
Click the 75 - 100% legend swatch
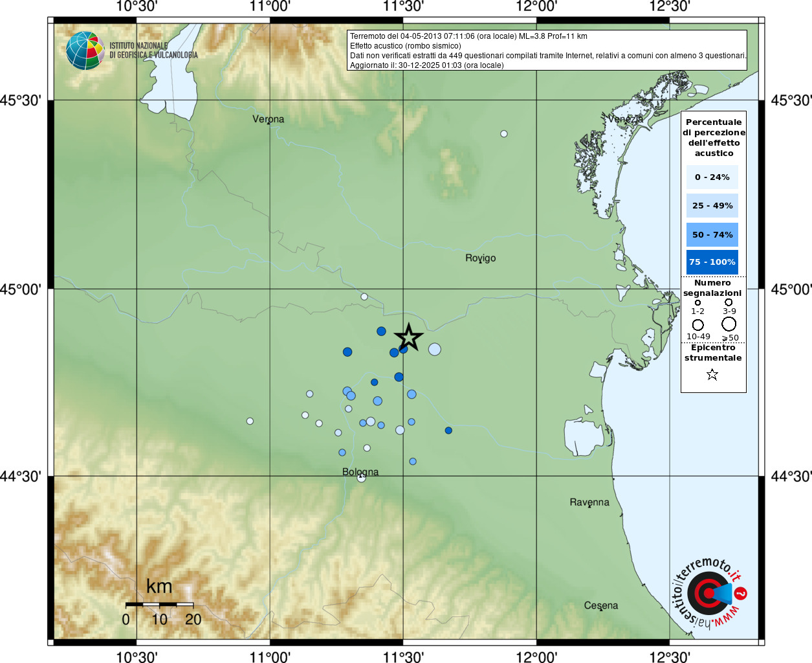click(712, 262)
